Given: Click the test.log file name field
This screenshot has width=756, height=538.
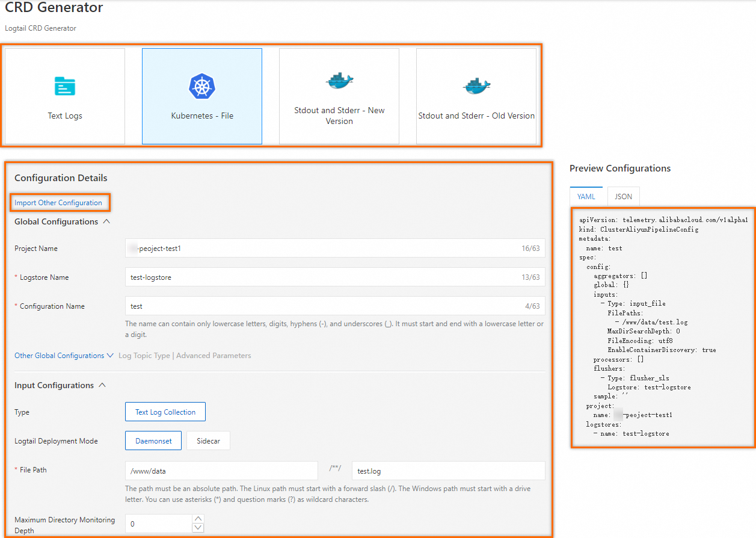Looking at the screenshot, I should tap(449, 471).
